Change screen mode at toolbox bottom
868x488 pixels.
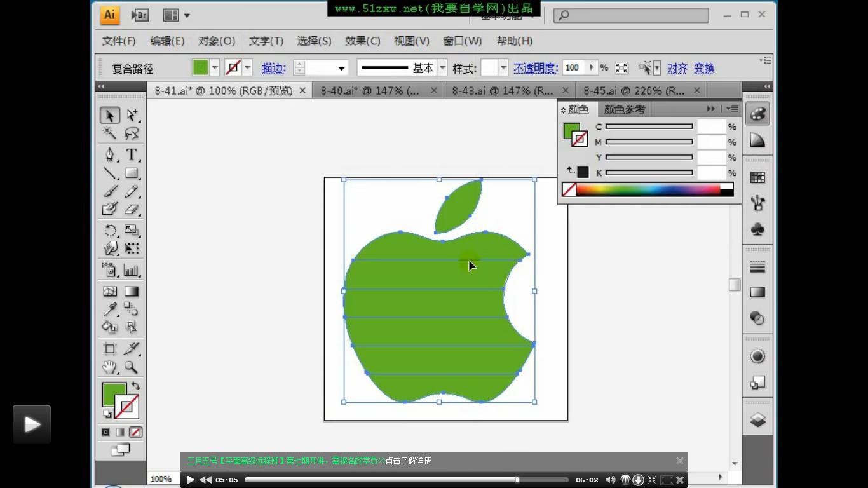(x=120, y=450)
